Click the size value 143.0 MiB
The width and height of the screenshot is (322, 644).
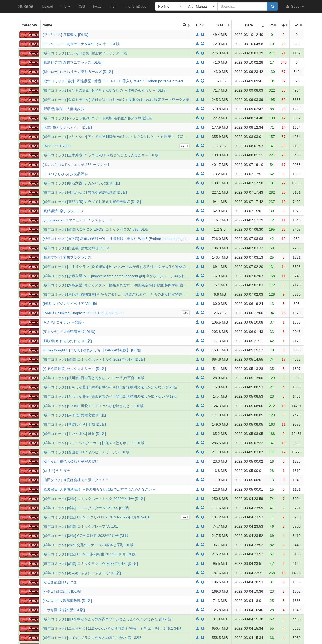[x=220, y=72]
